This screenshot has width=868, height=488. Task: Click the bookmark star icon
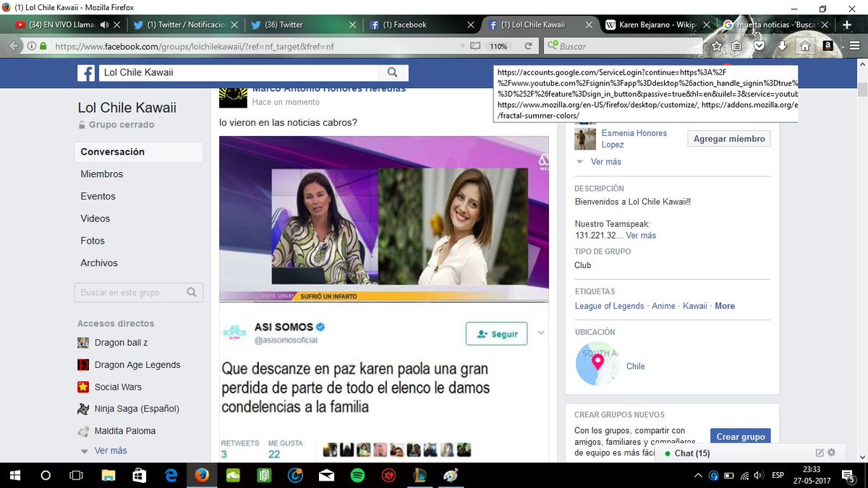[716, 46]
